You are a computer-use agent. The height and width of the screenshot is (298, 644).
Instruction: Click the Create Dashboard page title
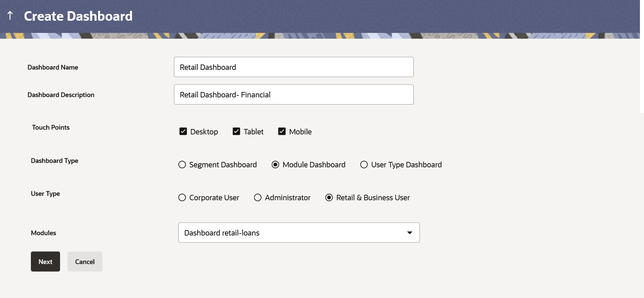tap(78, 16)
